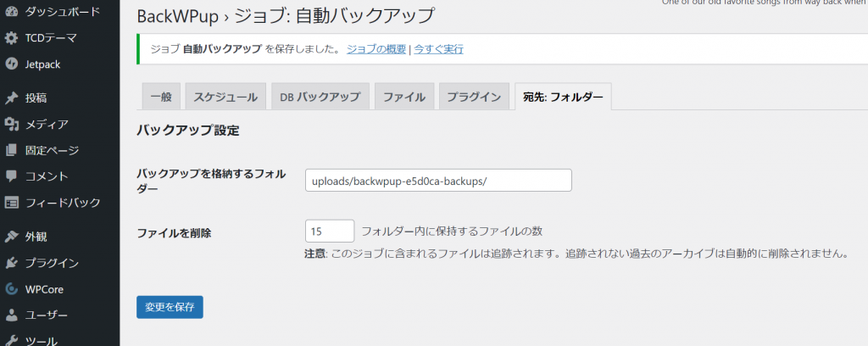868x346 pixels.
Task: Switch to the DB バックアップ tab
Action: point(320,97)
